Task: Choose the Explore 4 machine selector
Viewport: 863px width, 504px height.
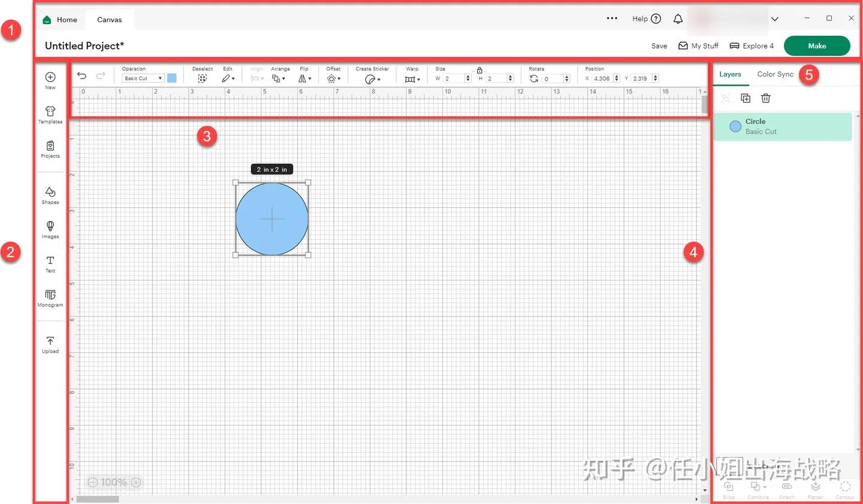Action: (752, 46)
